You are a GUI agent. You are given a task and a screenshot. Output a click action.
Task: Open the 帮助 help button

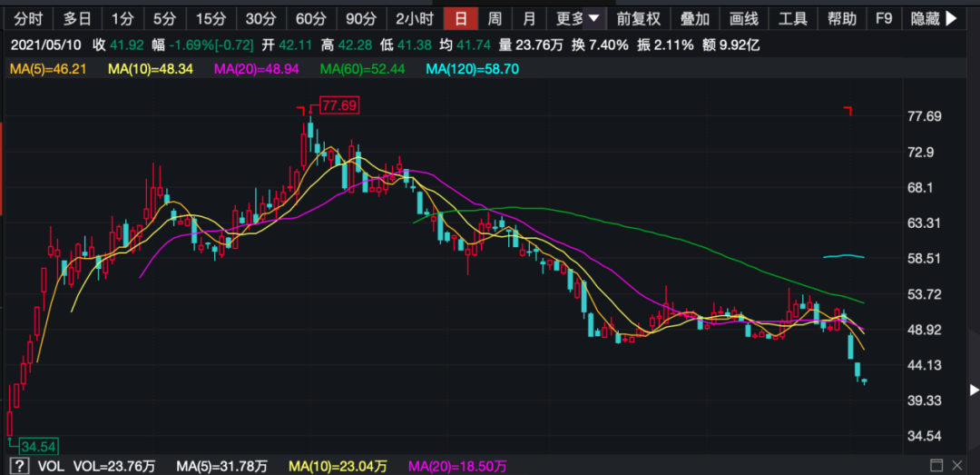[841, 18]
